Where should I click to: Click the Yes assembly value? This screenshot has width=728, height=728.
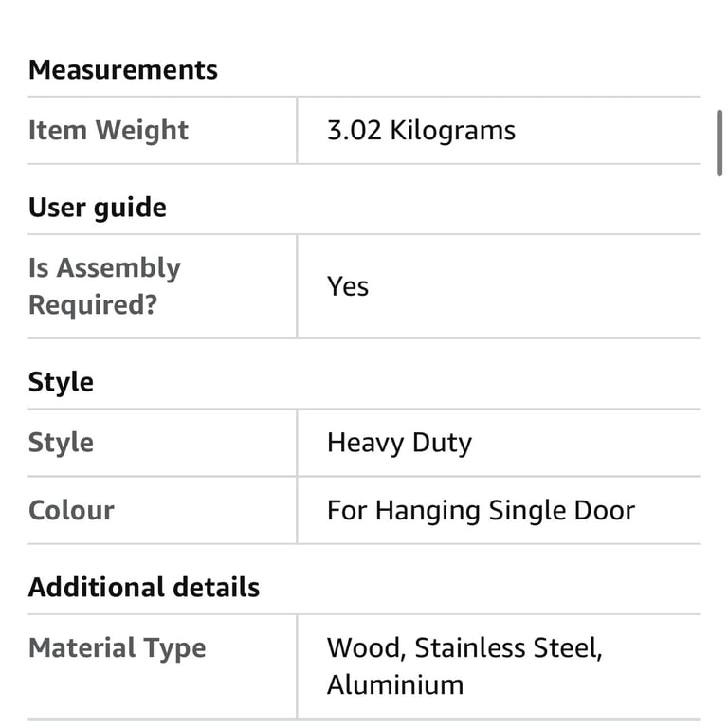(348, 286)
